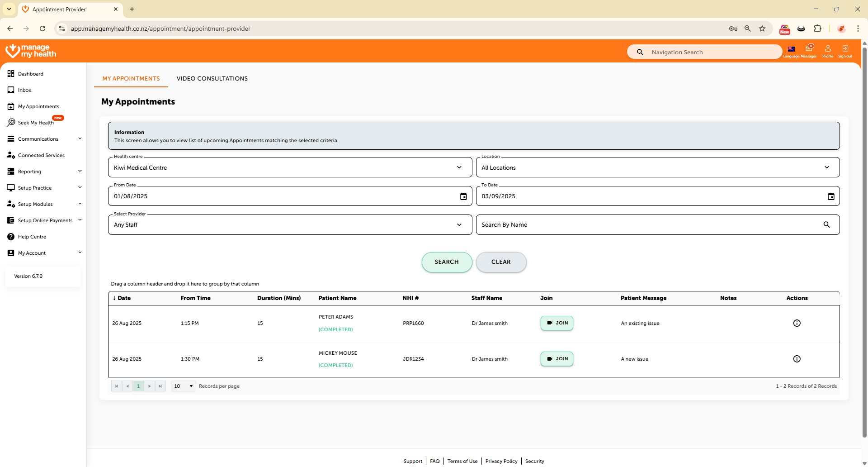
Task: Click the Sign out icon
Action: click(845, 49)
